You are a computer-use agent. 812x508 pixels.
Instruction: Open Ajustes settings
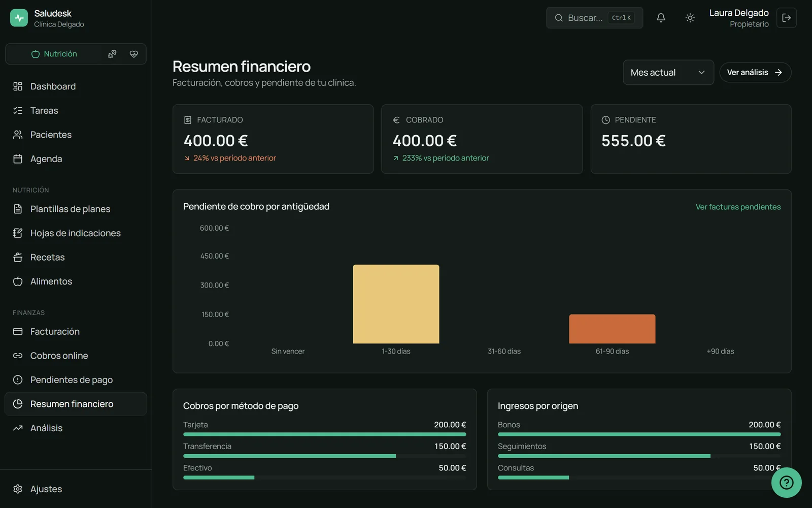[x=76, y=489]
